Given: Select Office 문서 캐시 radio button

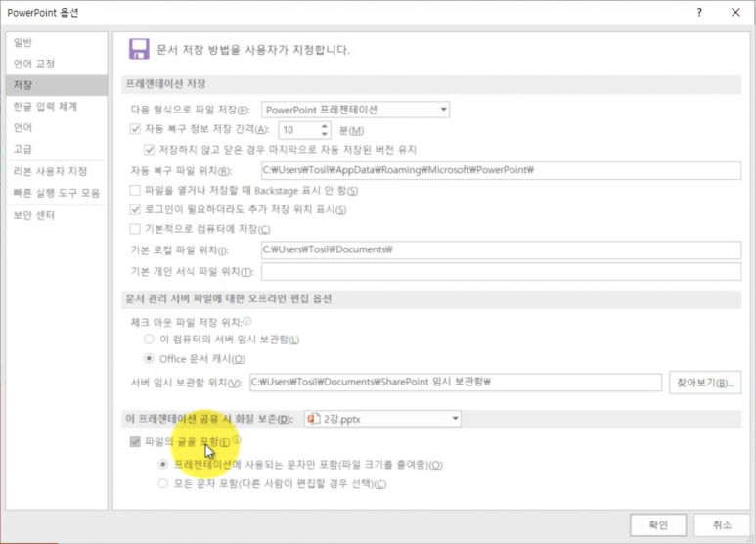Looking at the screenshot, I should (x=149, y=358).
